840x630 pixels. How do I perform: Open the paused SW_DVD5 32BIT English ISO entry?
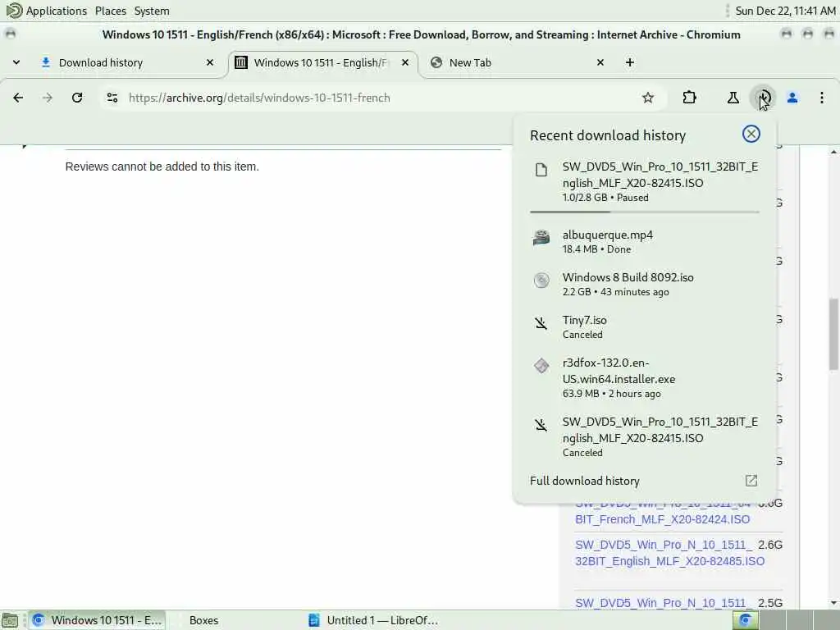click(x=645, y=181)
